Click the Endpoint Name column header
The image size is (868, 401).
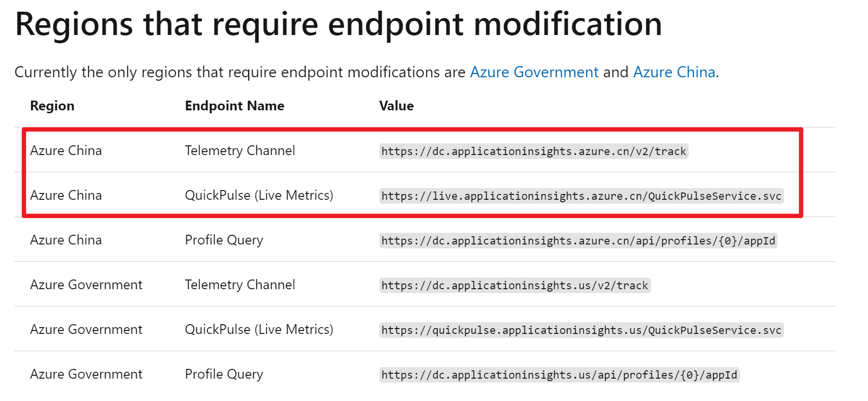(234, 106)
